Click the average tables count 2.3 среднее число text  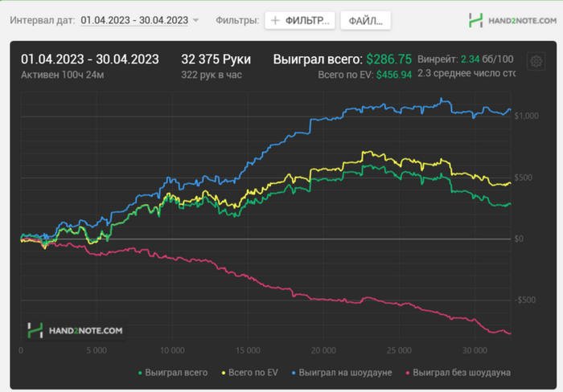[x=466, y=74]
